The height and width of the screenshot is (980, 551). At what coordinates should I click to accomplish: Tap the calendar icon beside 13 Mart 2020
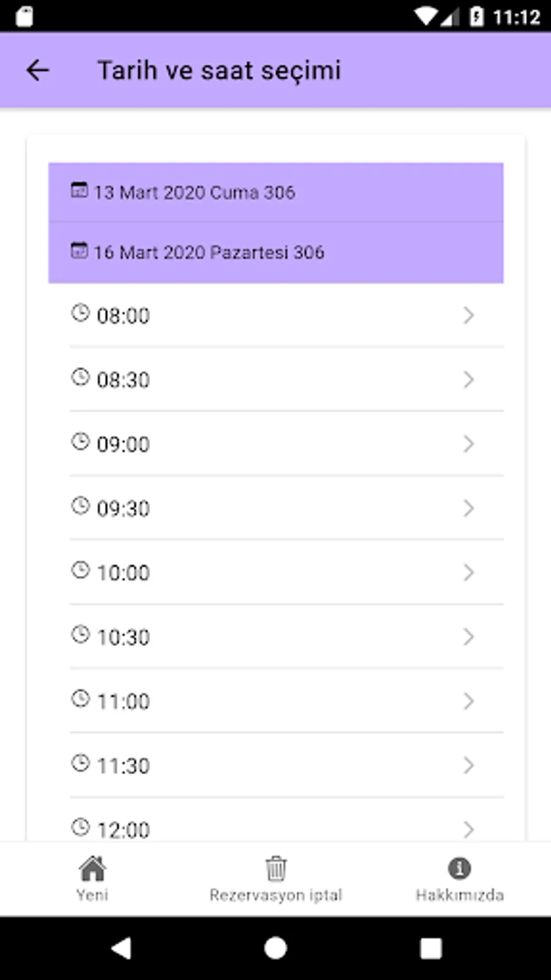click(x=80, y=190)
